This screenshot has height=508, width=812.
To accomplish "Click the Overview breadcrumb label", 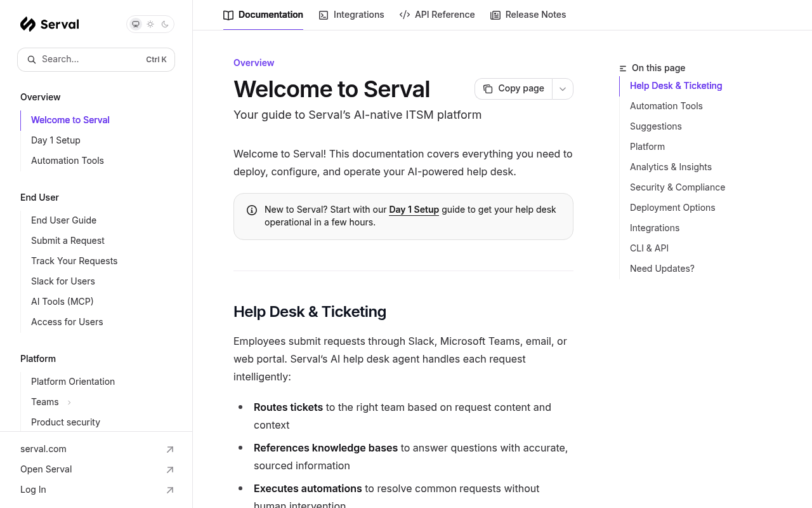I will pos(254,63).
